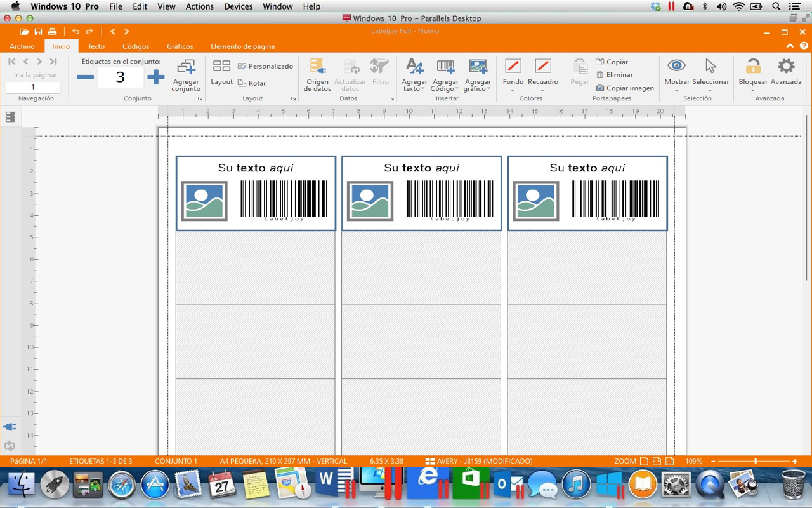Increase the number of labels in the set with plus
Screen dimensions: 812x508
pyautogui.click(x=156, y=77)
